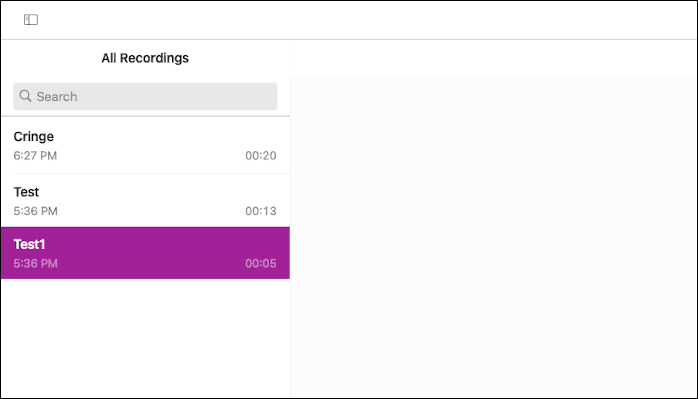Click the divider between list and detail pane
698x399 pixels.
point(290,218)
